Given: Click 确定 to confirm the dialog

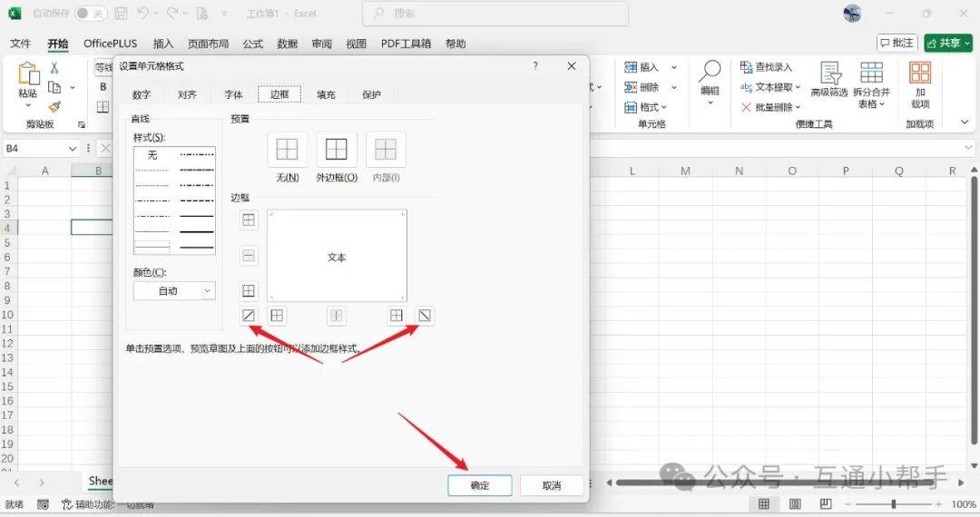Looking at the screenshot, I should point(479,485).
